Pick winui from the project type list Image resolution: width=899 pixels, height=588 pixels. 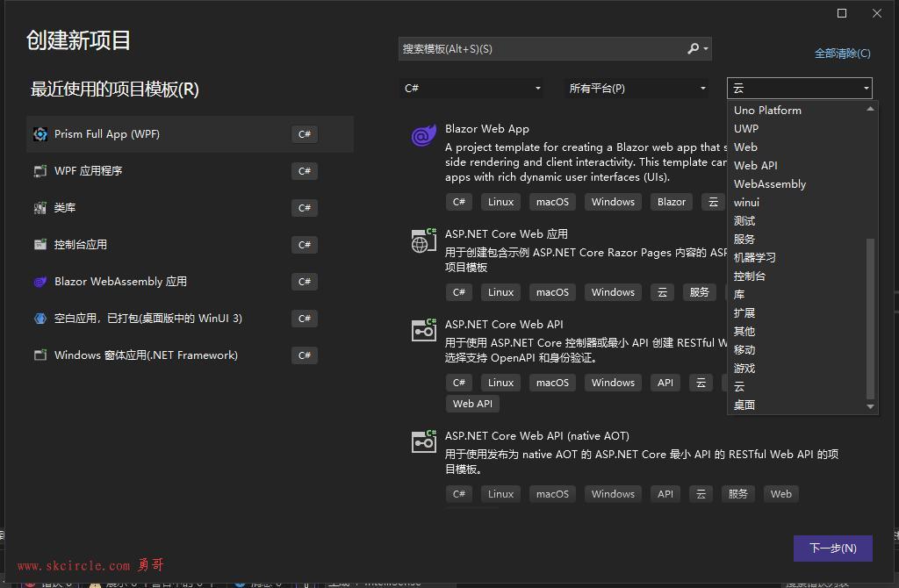click(x=746, y=203)
